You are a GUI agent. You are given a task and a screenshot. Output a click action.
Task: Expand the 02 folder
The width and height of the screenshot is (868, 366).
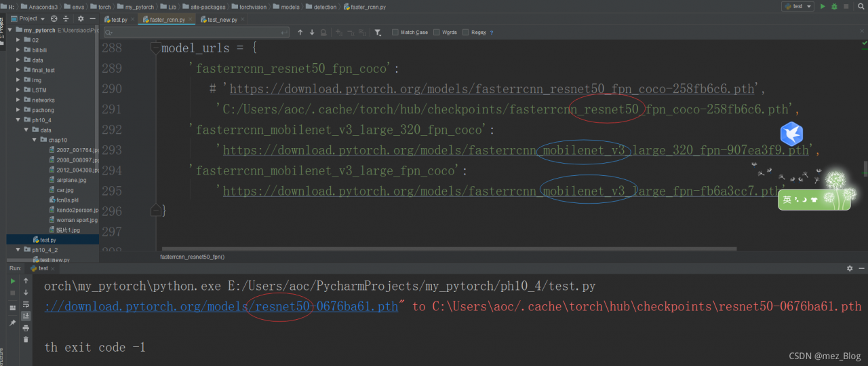[18, 40]
